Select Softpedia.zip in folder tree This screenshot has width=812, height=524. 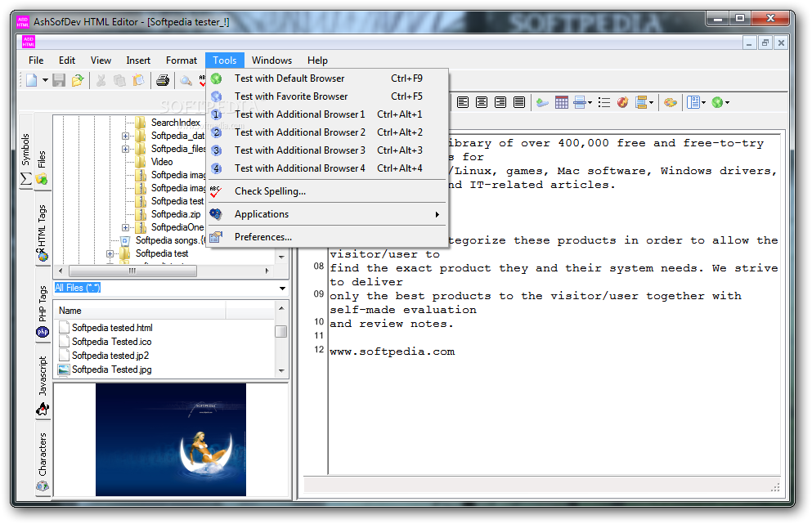(176, 214)
